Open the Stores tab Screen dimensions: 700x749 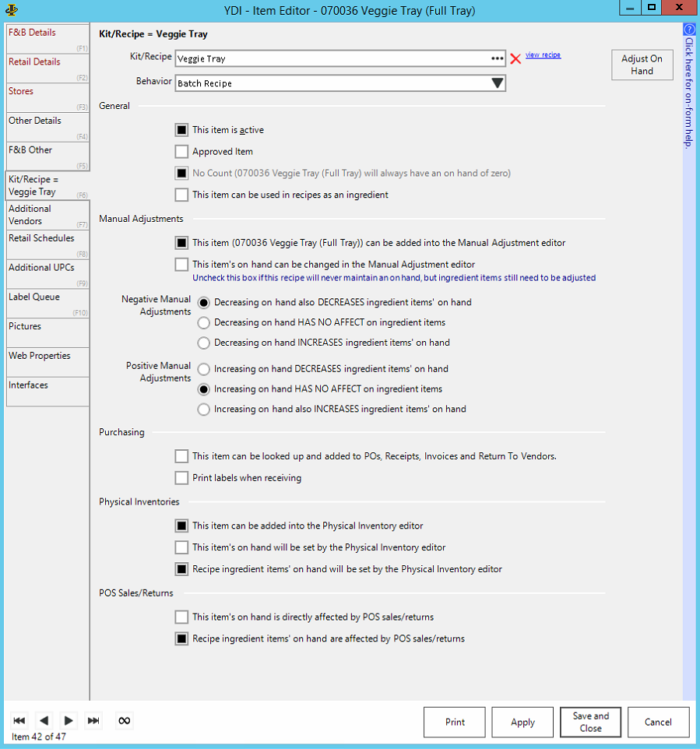[47, 97]
